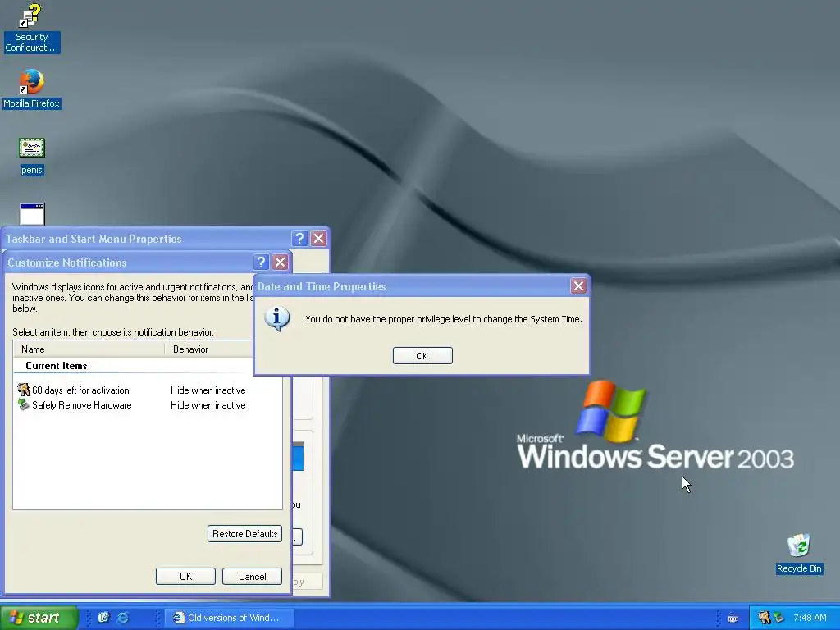
Task: Select the blank window desktop icon
Action: pyautogui.click(x=32, y=214)
